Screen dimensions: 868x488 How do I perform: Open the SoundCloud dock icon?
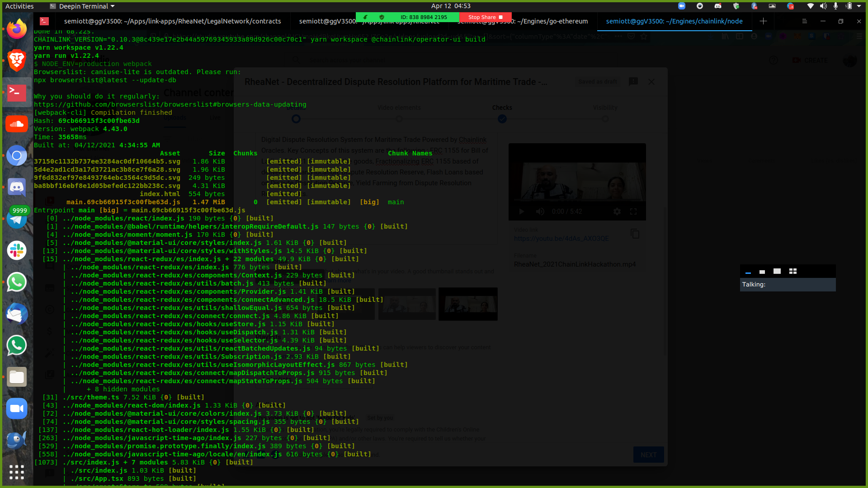pos(17,124)
